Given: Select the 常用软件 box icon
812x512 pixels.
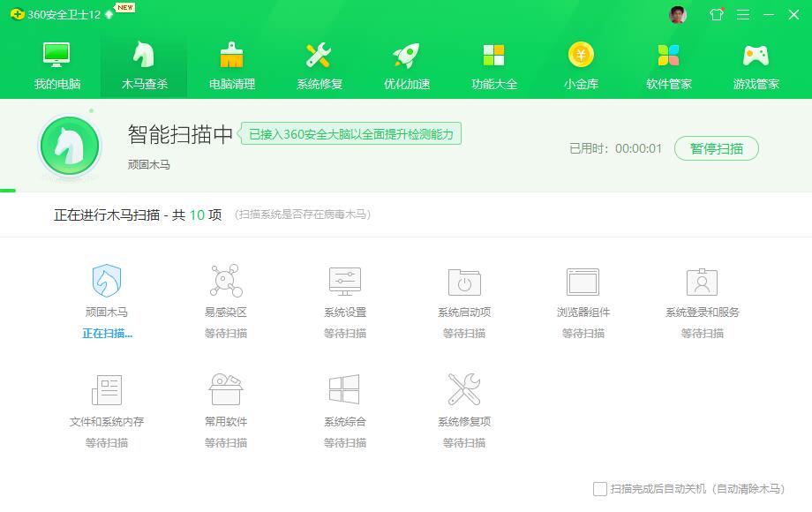Looking at the screenshot, I should [226, 390].
